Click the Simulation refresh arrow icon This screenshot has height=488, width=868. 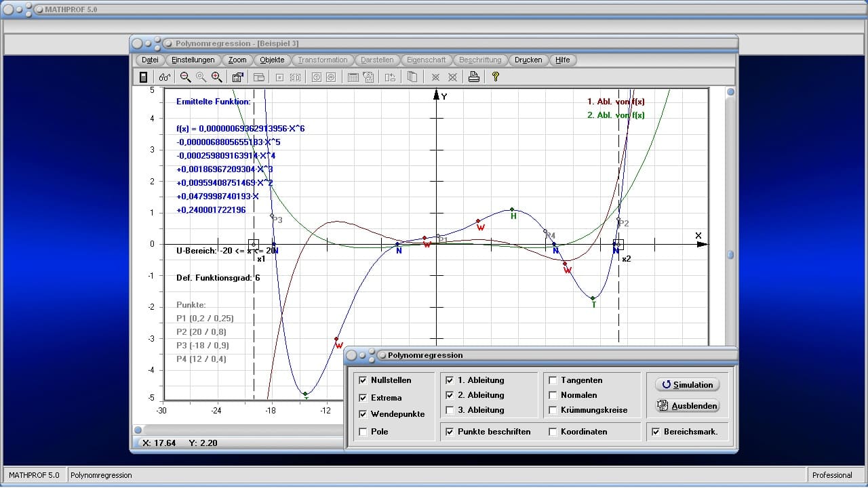(665, 385)
